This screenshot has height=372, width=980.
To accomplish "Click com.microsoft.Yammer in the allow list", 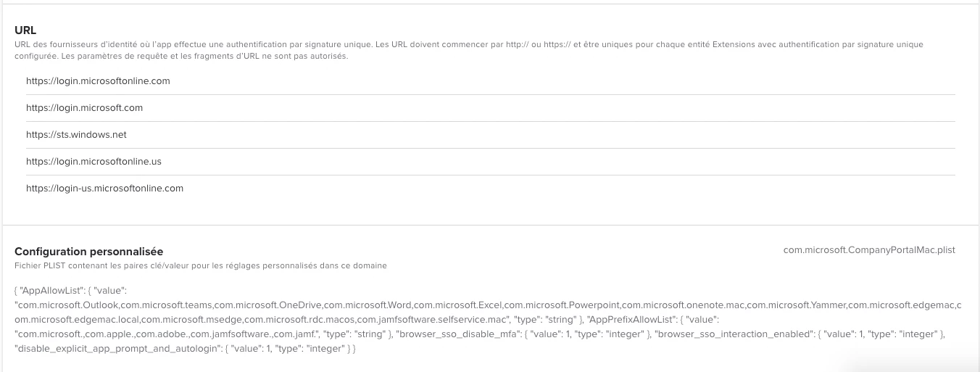I will (x=796, y=305).
